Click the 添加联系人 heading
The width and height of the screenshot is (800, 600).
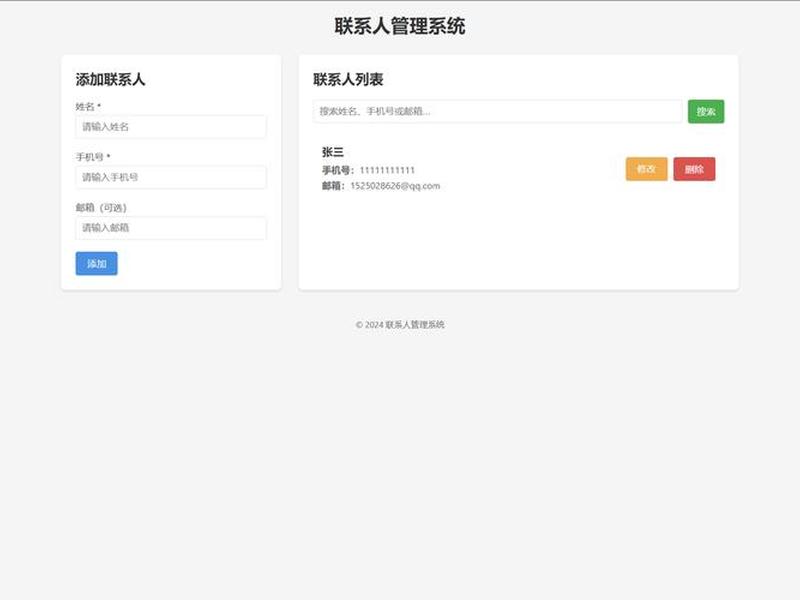pos(110,79)
